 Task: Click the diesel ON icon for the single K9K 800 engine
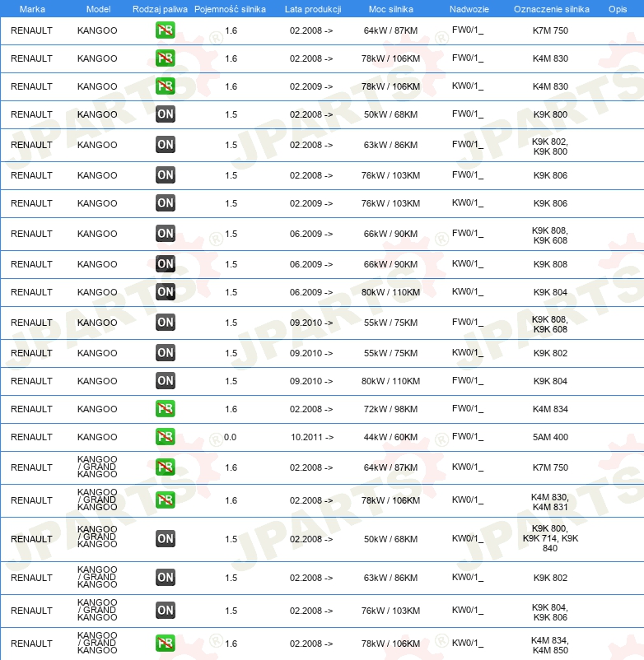(x=165, y=114)
